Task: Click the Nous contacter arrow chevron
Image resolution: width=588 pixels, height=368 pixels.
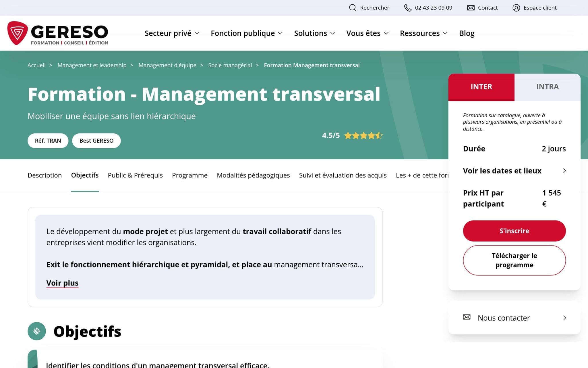Action: [564, 318]
